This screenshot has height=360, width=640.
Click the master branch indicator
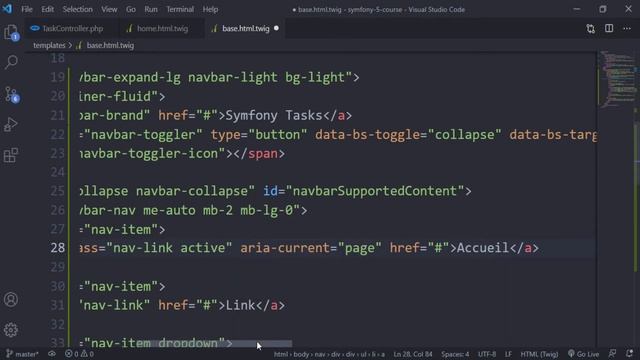pyautogui.click(x=22, y=354)
